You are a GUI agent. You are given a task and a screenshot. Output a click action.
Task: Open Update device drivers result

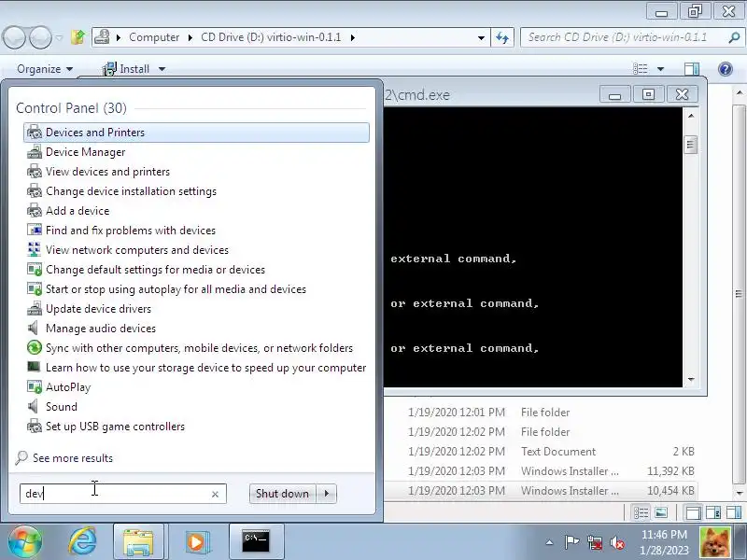(x=98, y=308)
